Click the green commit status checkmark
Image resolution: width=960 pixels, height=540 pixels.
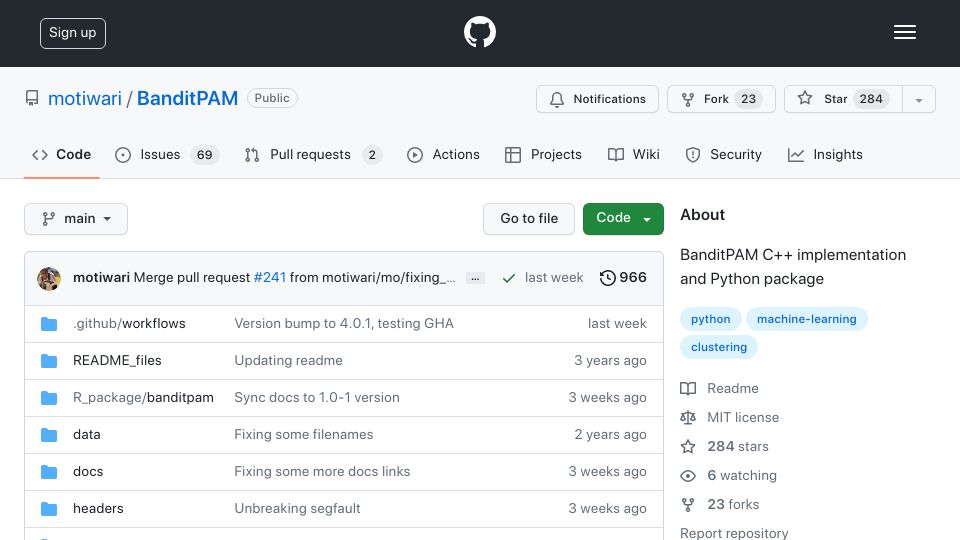click(508, 278)
